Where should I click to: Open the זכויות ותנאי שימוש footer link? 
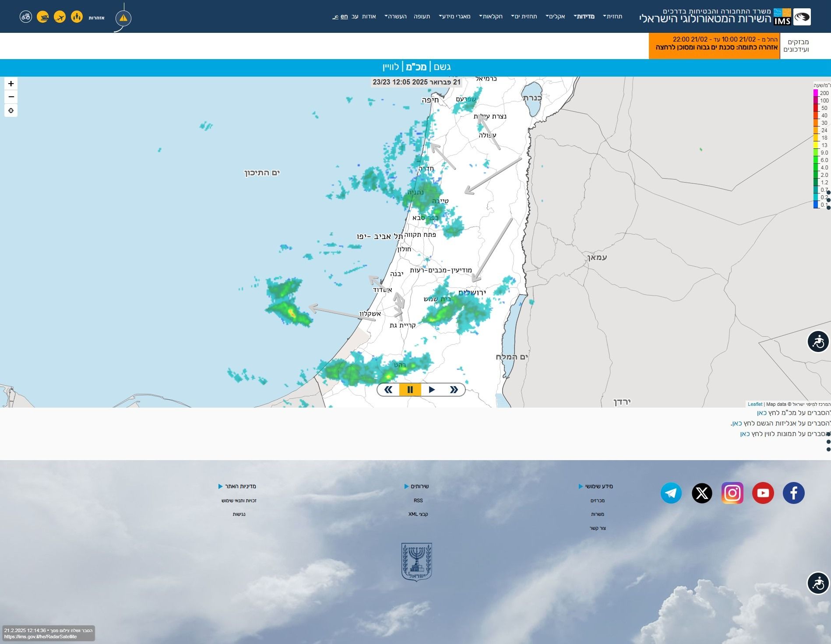[x=239, y=500]
